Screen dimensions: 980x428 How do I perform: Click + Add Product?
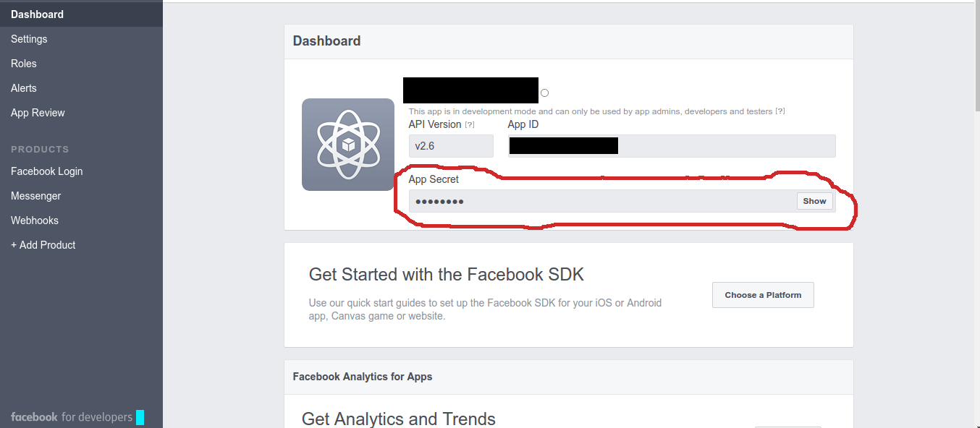(x=43, y=244)
